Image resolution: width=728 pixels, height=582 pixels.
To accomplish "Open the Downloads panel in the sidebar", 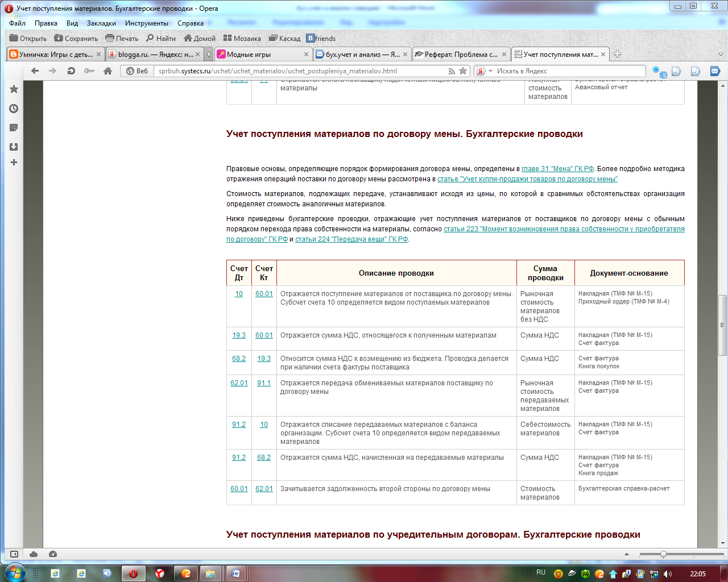I will point(14,147).
